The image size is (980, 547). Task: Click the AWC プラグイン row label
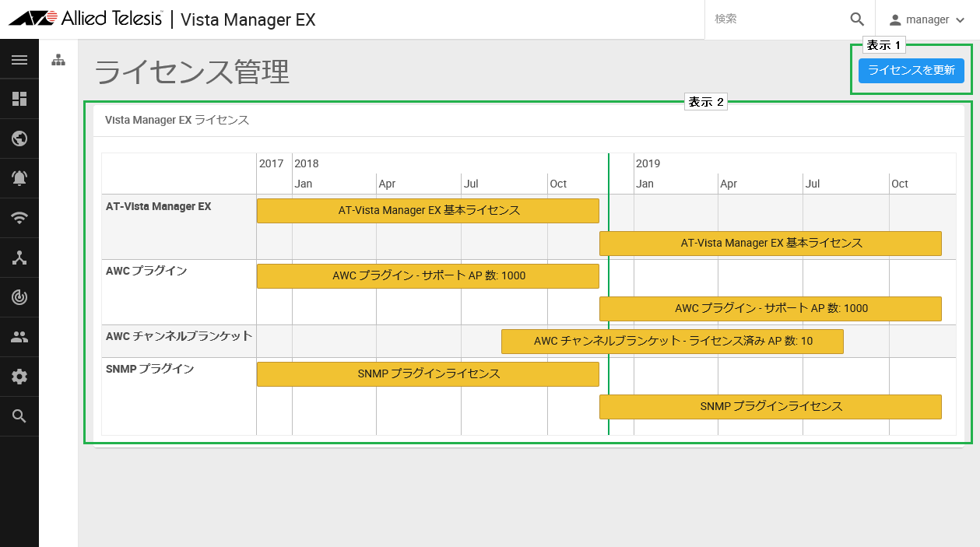tap(146, 271)
